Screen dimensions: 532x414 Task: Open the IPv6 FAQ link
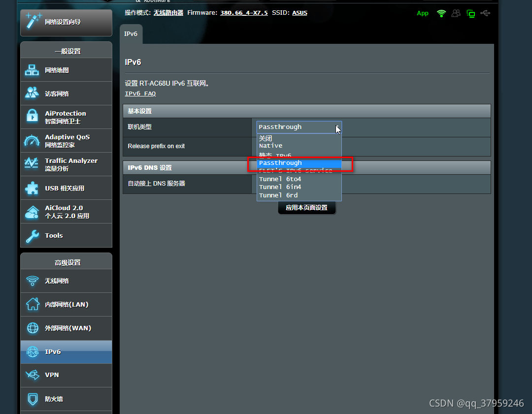tap(140, 94)
